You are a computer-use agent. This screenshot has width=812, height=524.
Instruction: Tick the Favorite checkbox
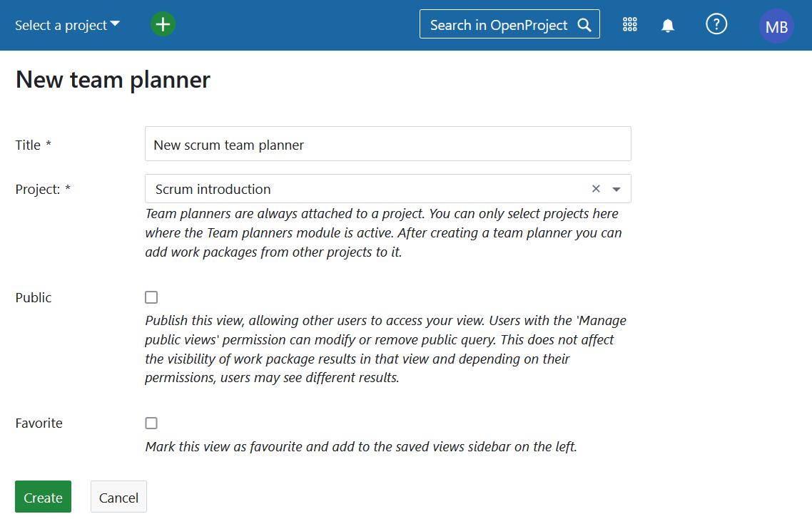(151, 423)
